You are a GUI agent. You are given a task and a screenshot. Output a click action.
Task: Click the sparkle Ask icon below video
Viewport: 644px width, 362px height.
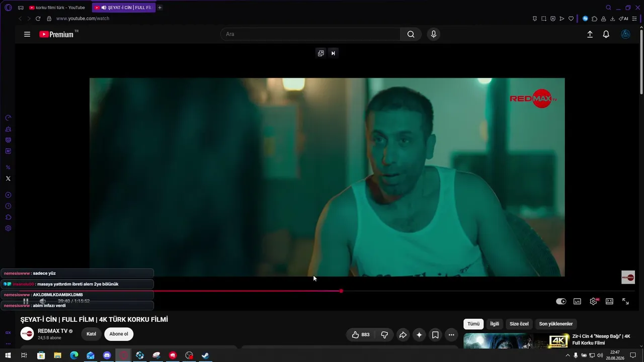coord(419,334)
